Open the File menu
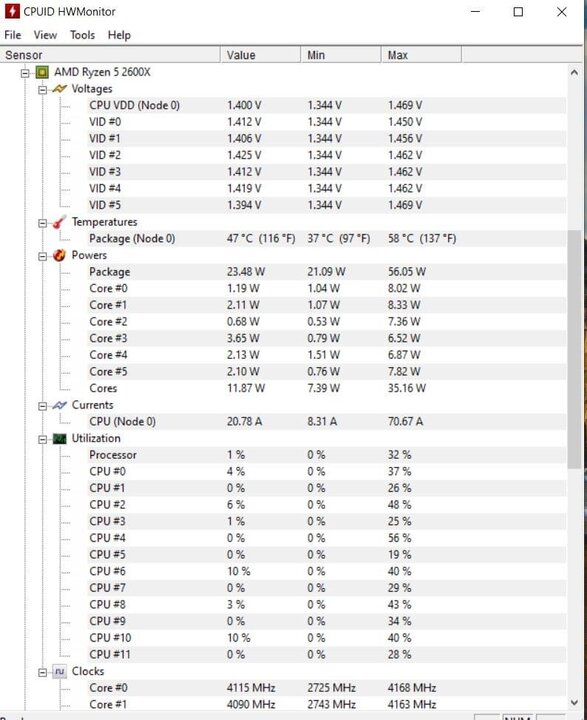 coord(13,35)
